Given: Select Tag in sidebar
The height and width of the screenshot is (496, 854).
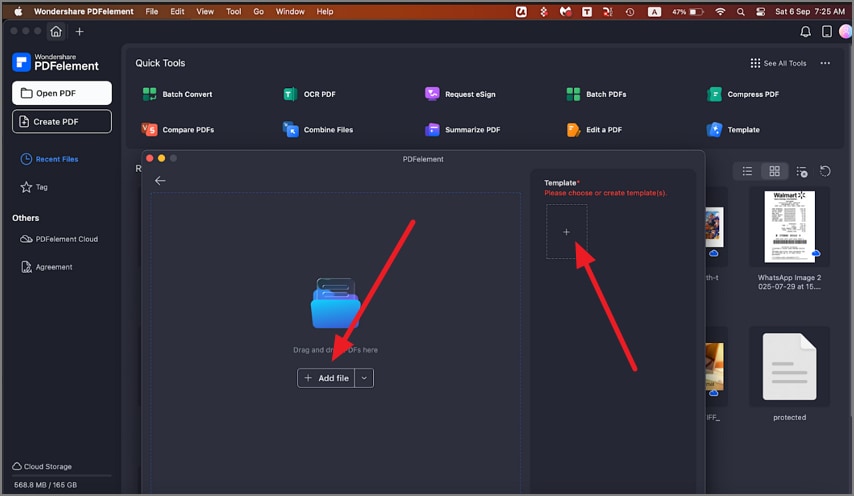Looking at the screenshot, I should coord(34,187).
